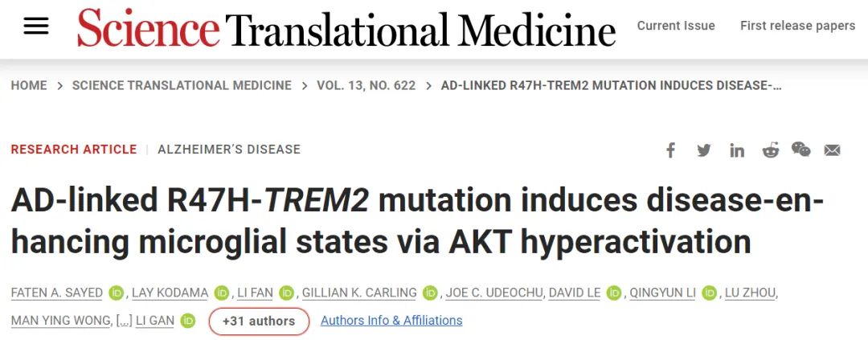The height and width of the screenshot is (340, 868).
Task: Open Science Translational Medicine breadcrumb link
Action: pyautogui.click(x=182, y=86)
